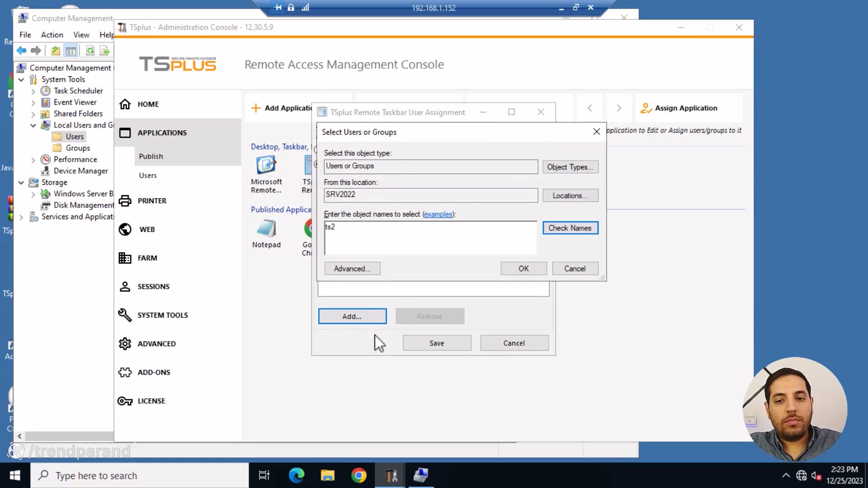Click the Add... button in User Assignment

tap(352, 316)
